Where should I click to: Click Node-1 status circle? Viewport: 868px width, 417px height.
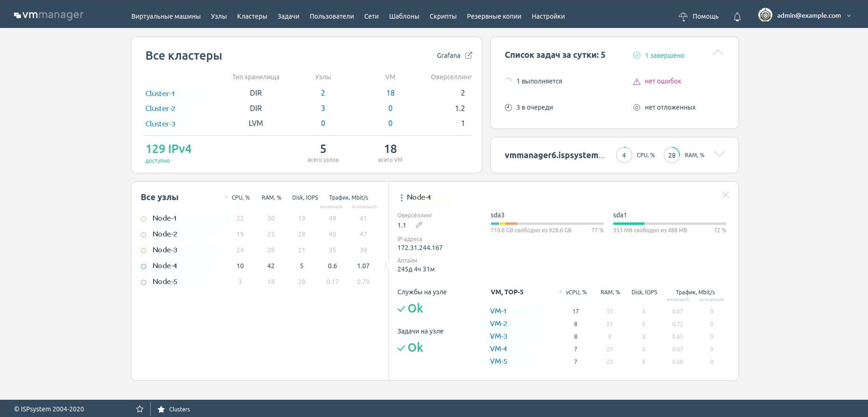click(x=144, y=219)
